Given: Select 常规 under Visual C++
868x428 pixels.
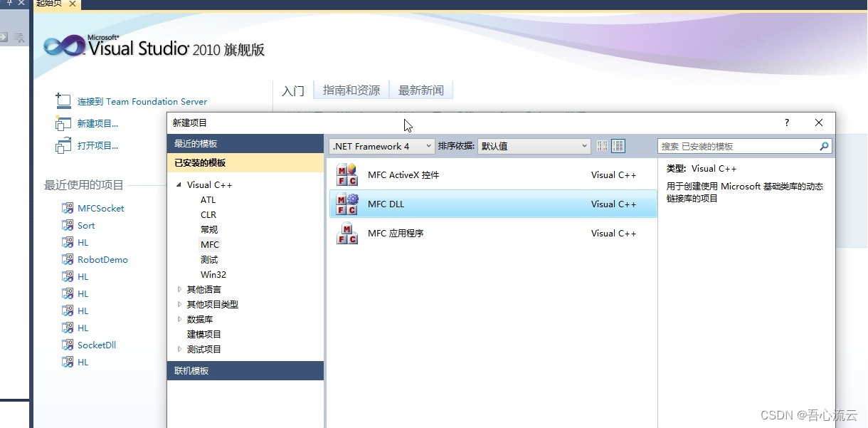Looking at the screenshot, I should (209, 230).
